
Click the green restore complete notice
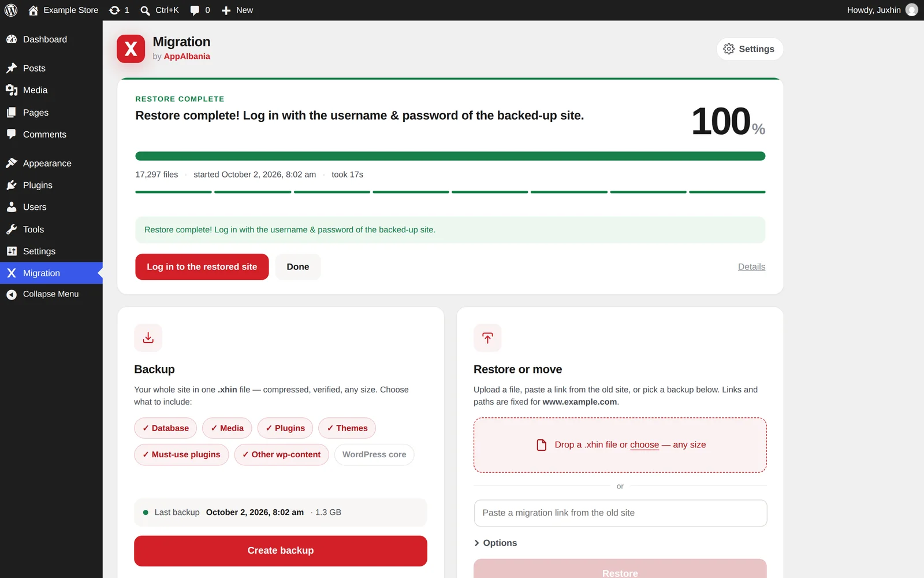tap(450, 230)
